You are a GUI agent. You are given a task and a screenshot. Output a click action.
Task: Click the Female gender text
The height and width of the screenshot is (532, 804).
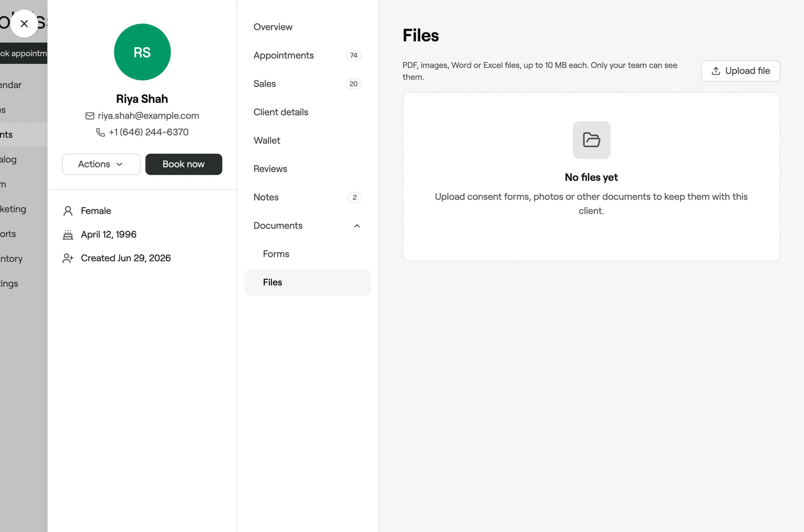point(96,211)
